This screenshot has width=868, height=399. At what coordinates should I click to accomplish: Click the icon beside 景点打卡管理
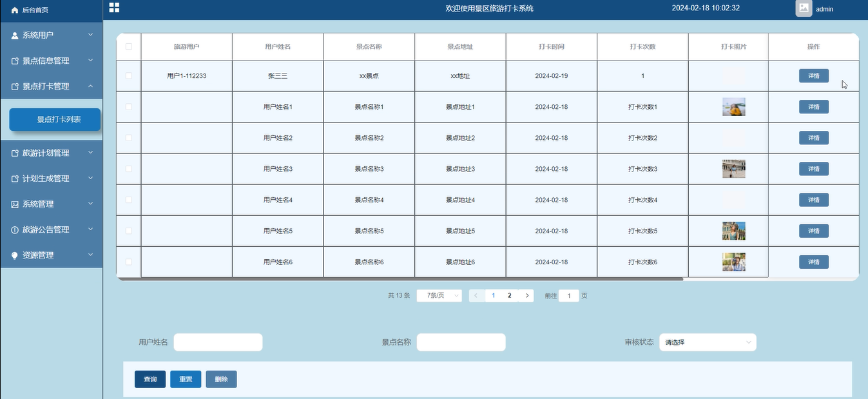click(15, 86)
